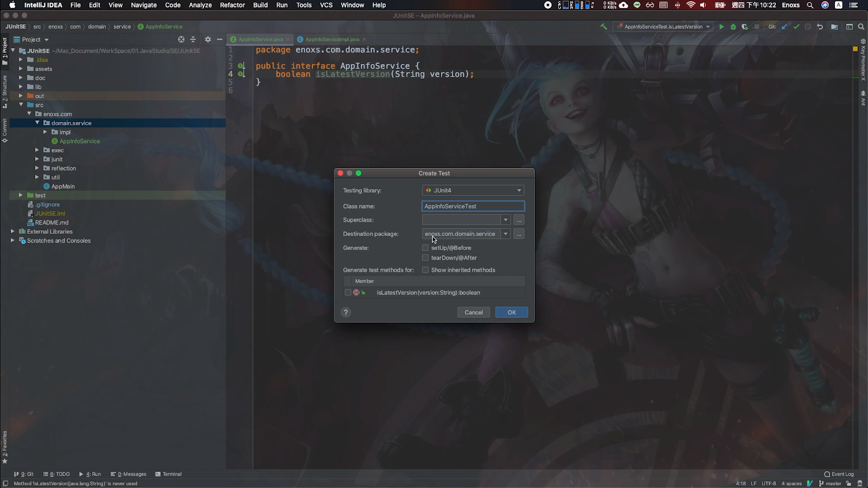
Task: Open Project panel settings gear
Action: 208,40
